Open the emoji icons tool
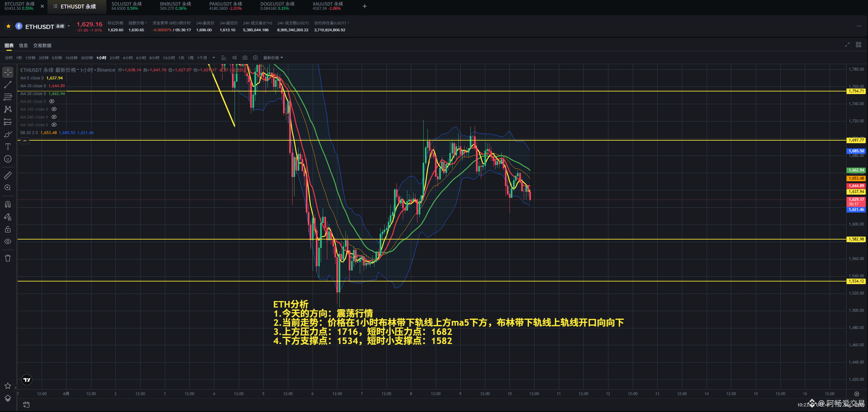The image size is (868, 412). 8,159
